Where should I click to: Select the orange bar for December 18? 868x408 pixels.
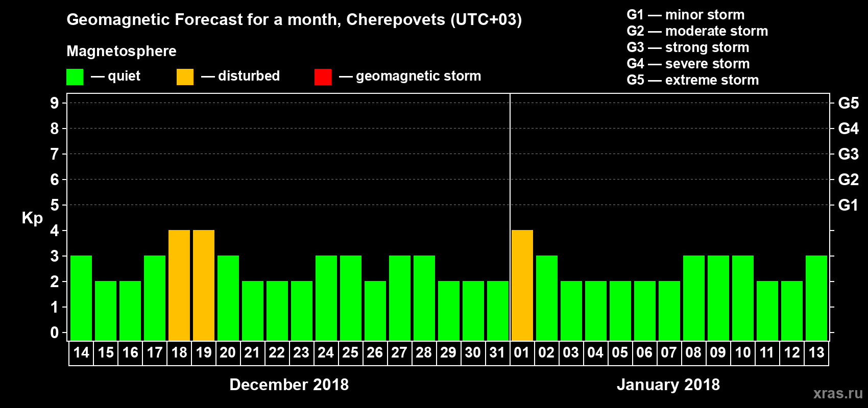[x=179, y=285]
